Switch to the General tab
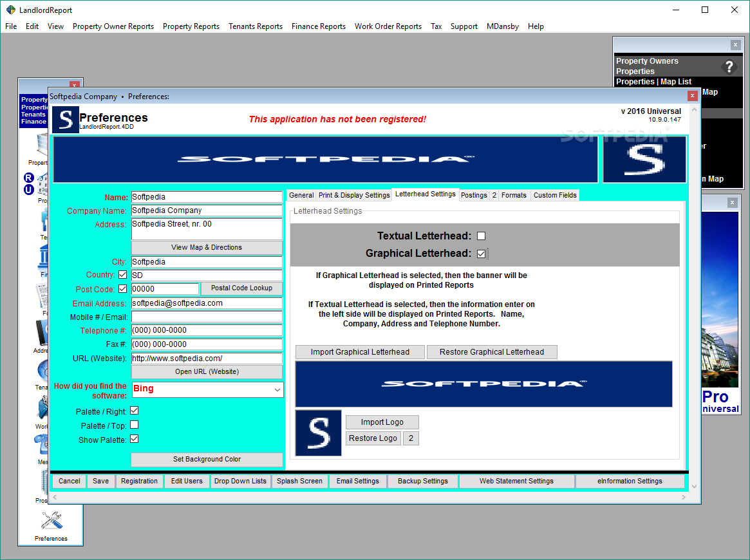The height and width of the screenshot is (560, 750). tap(301, 195)
